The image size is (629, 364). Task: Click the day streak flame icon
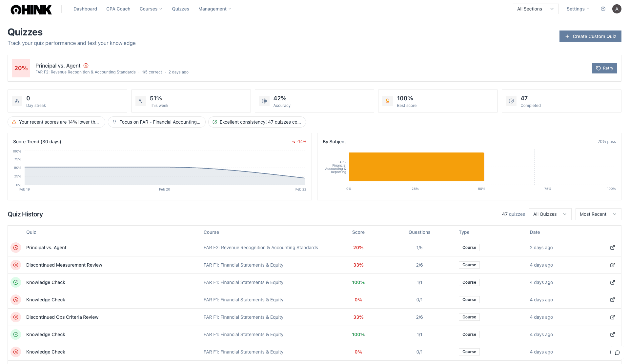click(x=17, y=101)
